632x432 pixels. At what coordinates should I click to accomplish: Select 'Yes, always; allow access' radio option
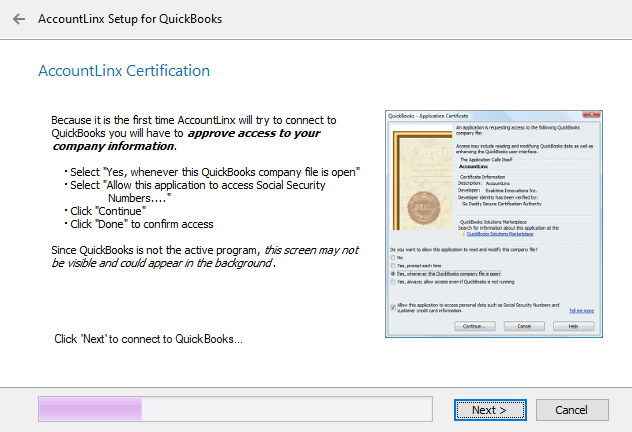(393, 280)
